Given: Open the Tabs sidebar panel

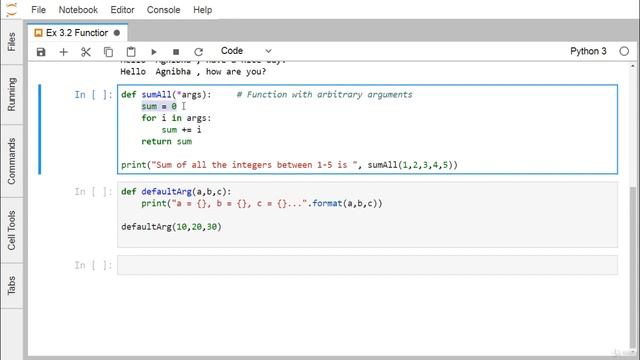Looking at the screenshot, I should coord(11,285).
